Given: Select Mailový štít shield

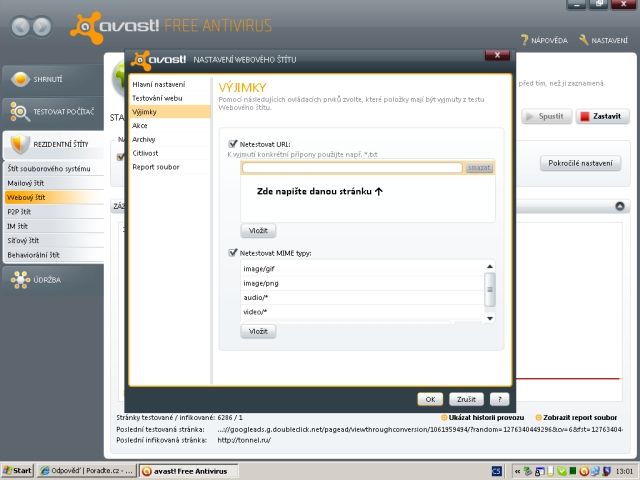Looking at the screenshot, I should (x=54, y=183).
